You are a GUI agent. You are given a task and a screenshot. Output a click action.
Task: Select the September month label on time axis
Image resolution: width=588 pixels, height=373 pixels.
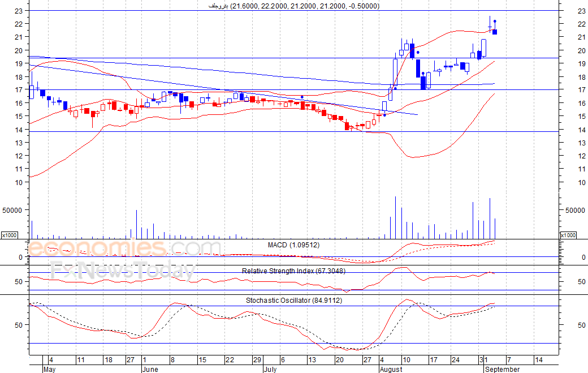coord(502,369)
